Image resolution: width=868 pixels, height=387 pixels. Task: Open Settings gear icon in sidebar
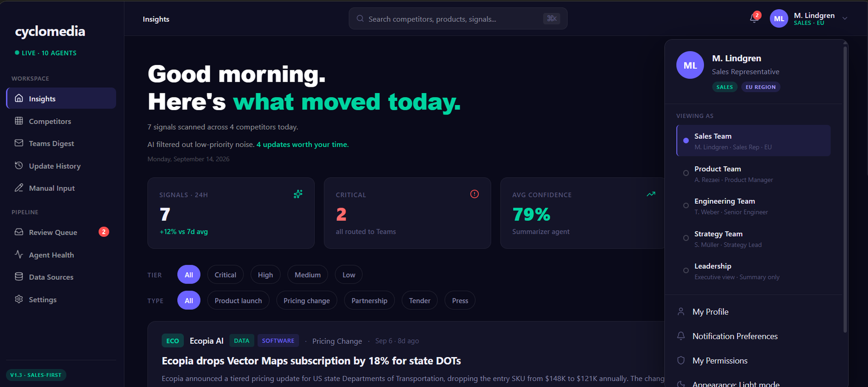[19, 299]
